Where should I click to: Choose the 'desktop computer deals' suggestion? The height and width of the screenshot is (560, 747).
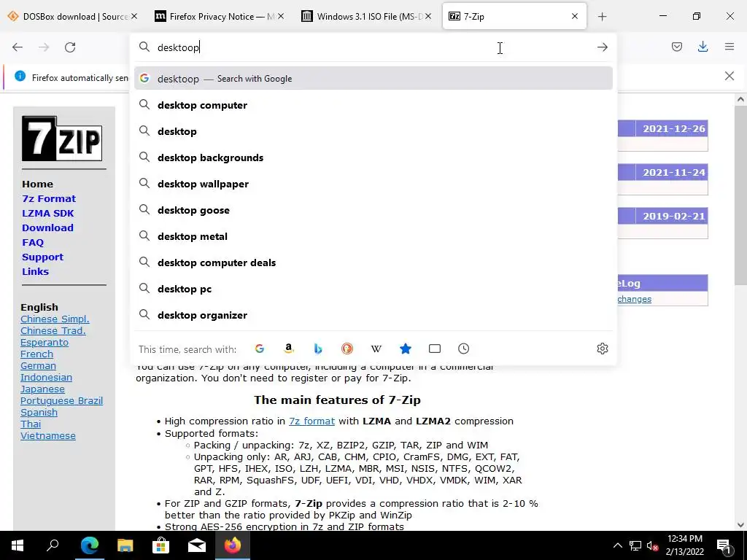(373, 262)
